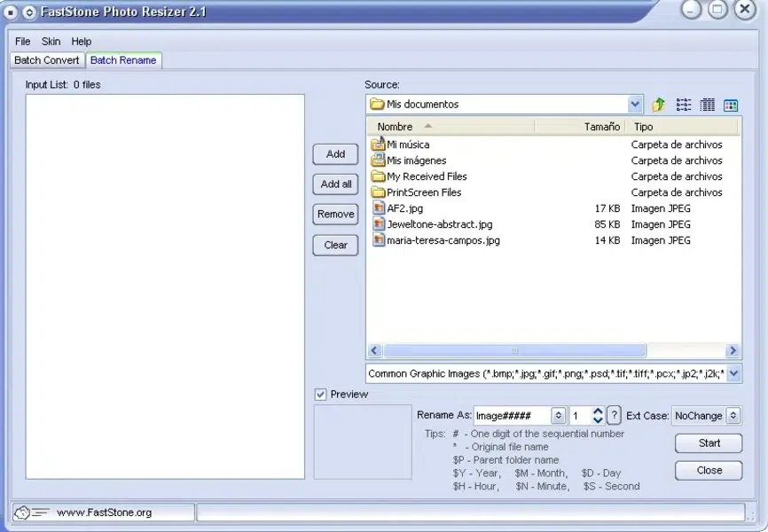Click the Add all button
The width and height of the screenshot is (768, 532).
click(335, 184)
